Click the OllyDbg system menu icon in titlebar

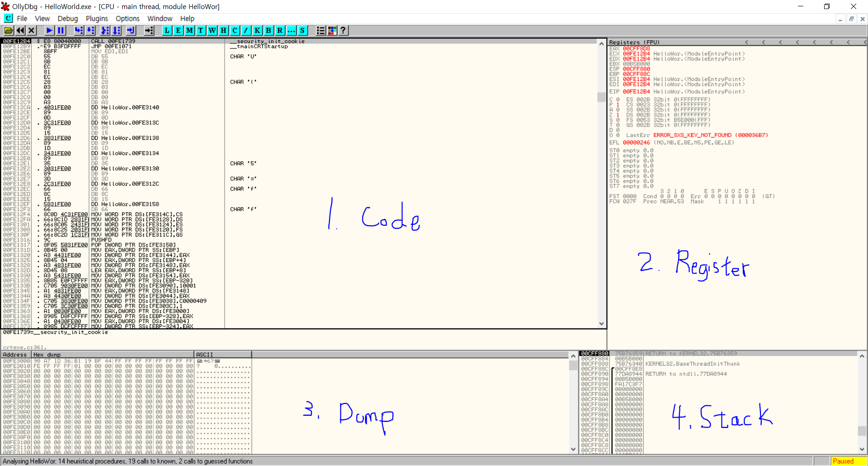5,6
